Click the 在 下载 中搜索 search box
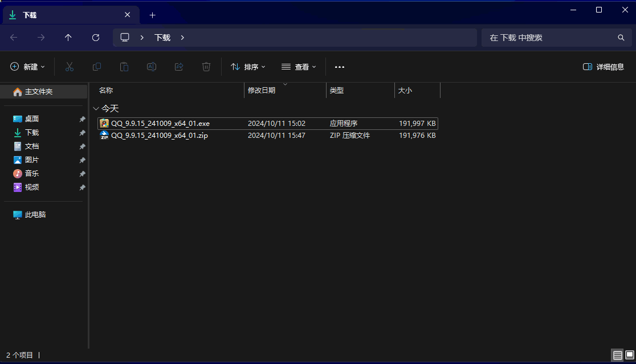636x364 pixels. tap(550, 38)
